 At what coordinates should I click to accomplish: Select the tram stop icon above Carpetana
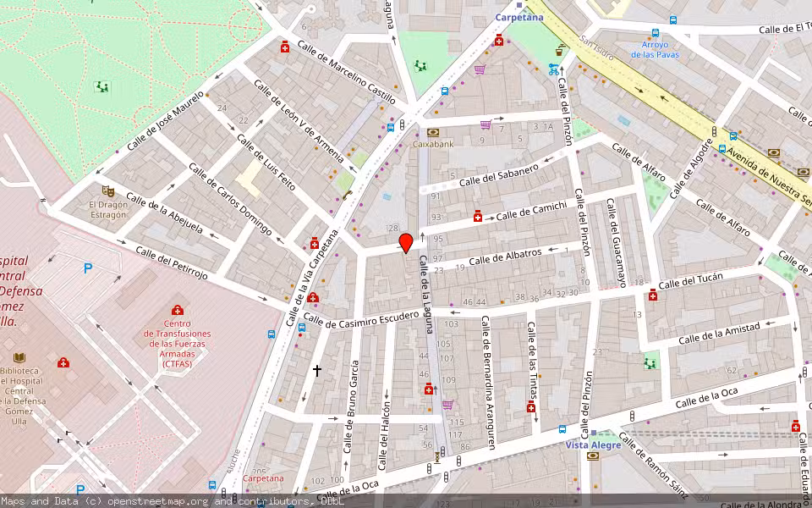pos(519,5)
